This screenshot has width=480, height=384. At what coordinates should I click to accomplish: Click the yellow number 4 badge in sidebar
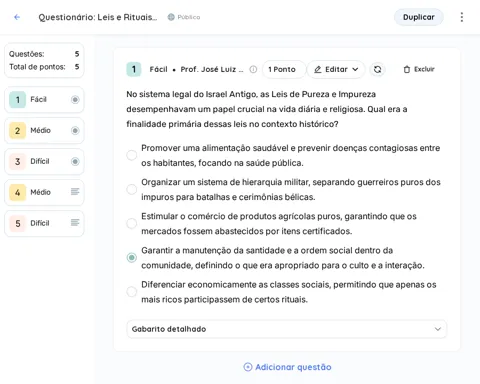point(18,193)
